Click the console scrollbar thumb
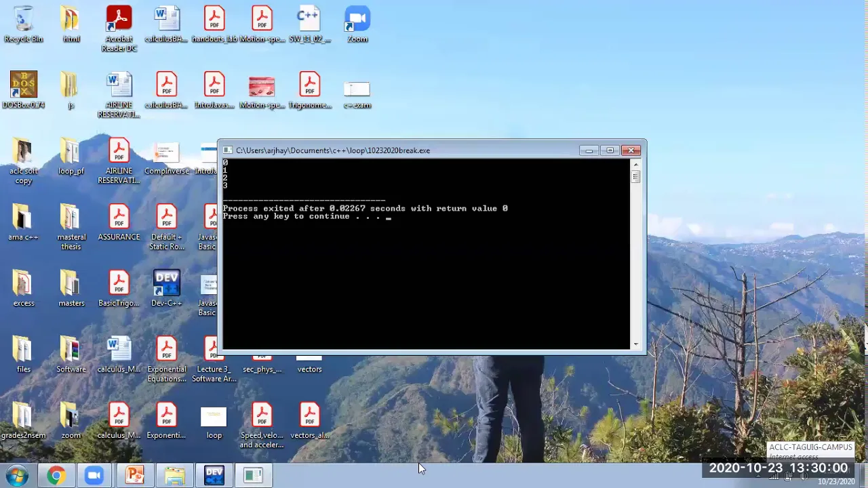868x488 pixels. [635, 177]
